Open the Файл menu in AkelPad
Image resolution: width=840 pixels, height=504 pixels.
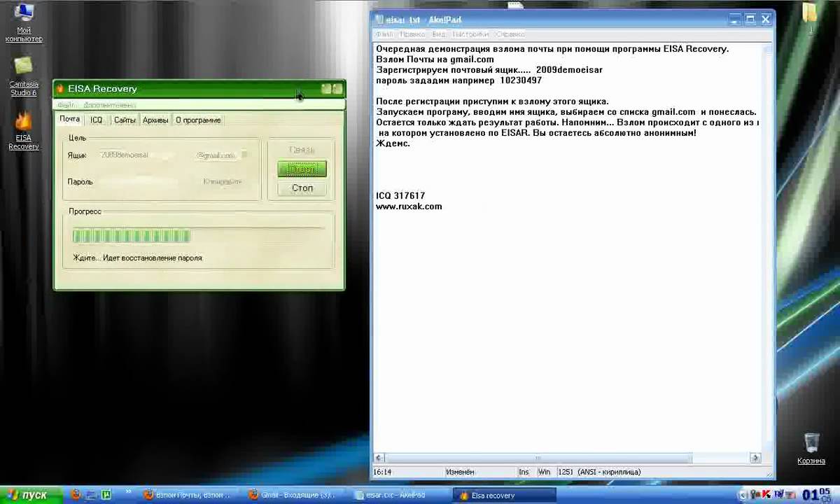[x=384, y=34]
